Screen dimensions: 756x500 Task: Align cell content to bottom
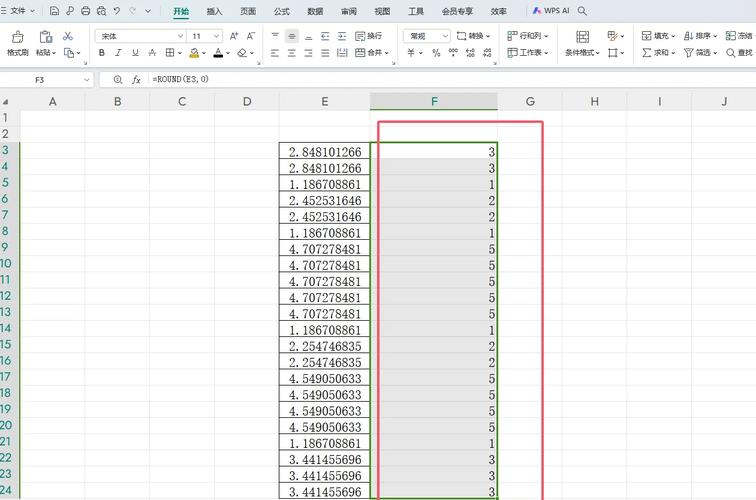309,36
